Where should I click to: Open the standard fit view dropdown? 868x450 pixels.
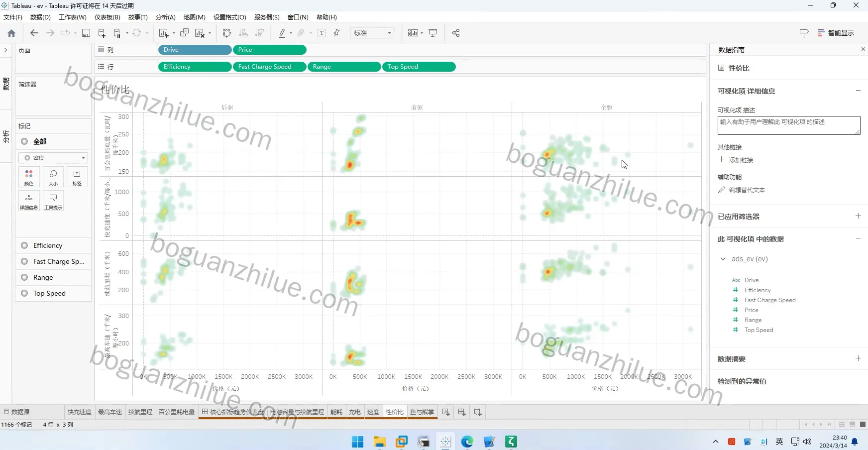click(372, 33)
